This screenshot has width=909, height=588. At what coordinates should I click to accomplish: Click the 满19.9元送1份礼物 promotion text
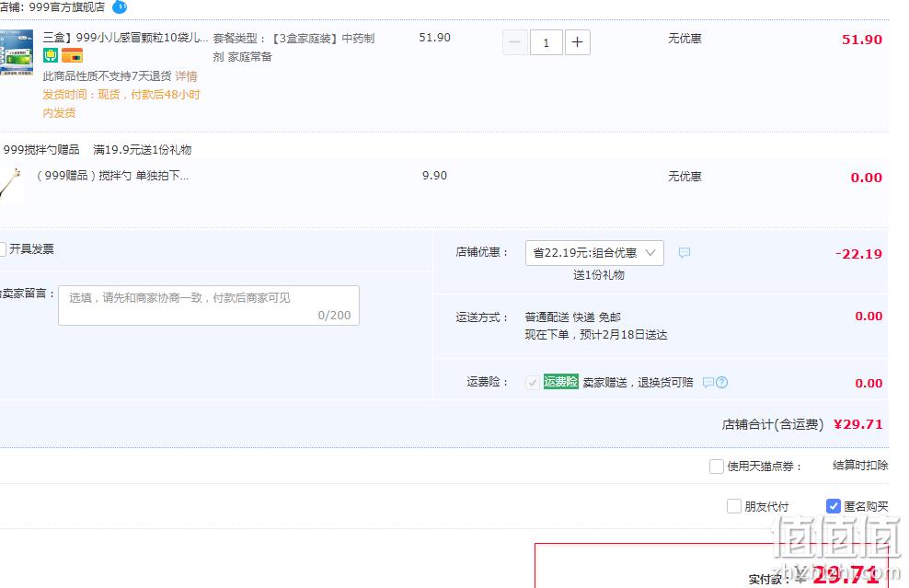pos(143,150)
